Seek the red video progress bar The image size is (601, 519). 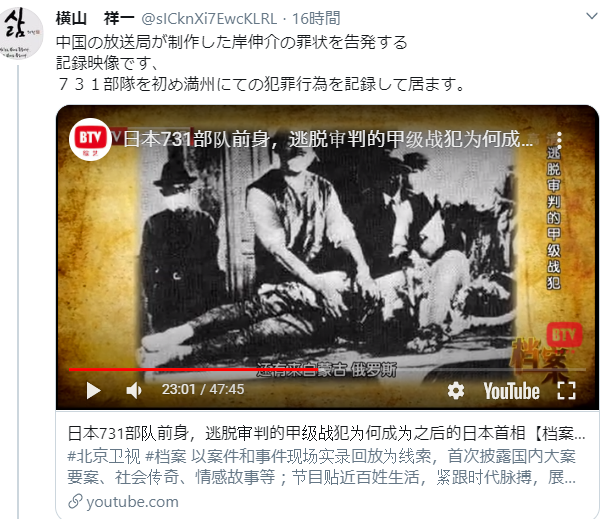coord(327,370)
